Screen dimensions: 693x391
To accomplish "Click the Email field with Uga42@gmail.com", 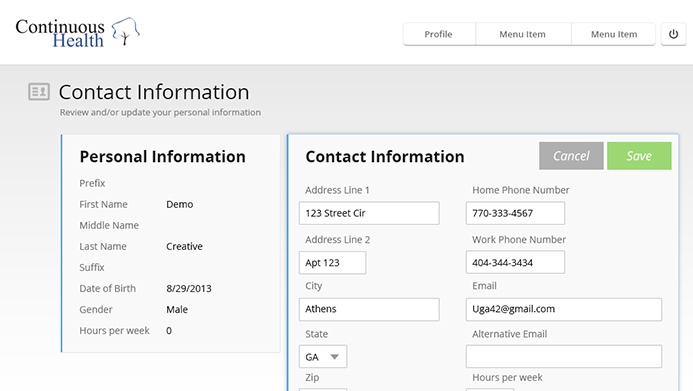I will pyautogui.click(x=564, y=309).
